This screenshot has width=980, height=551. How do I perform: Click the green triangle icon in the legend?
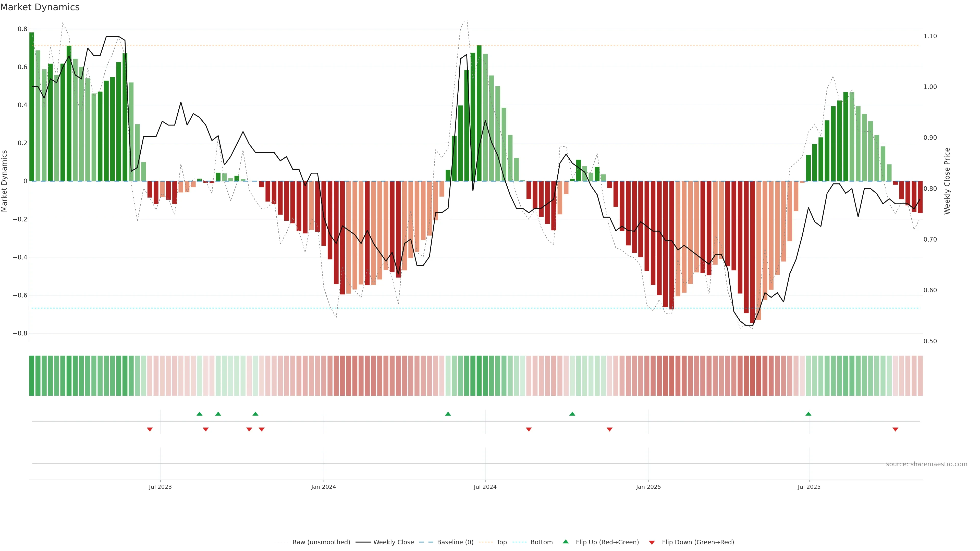566,542
